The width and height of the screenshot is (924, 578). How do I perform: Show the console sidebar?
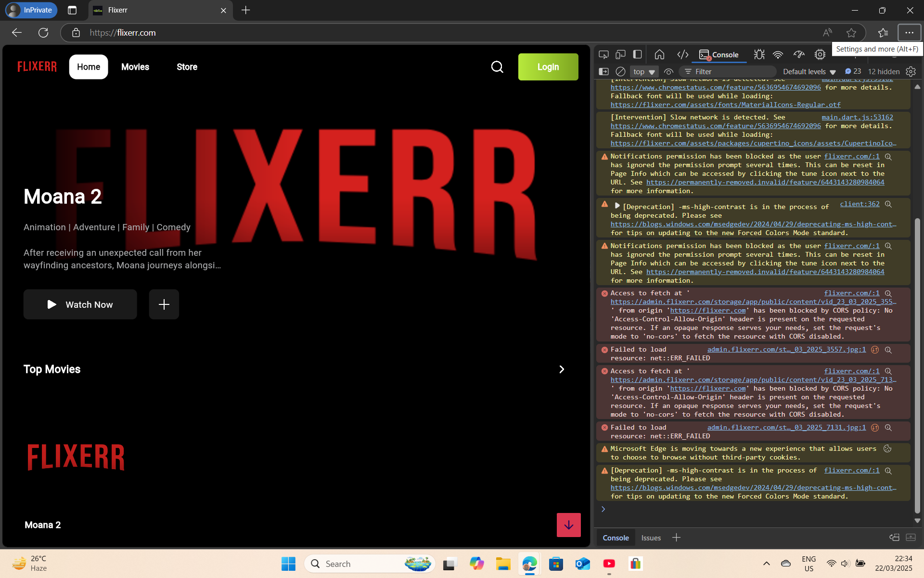603,71
